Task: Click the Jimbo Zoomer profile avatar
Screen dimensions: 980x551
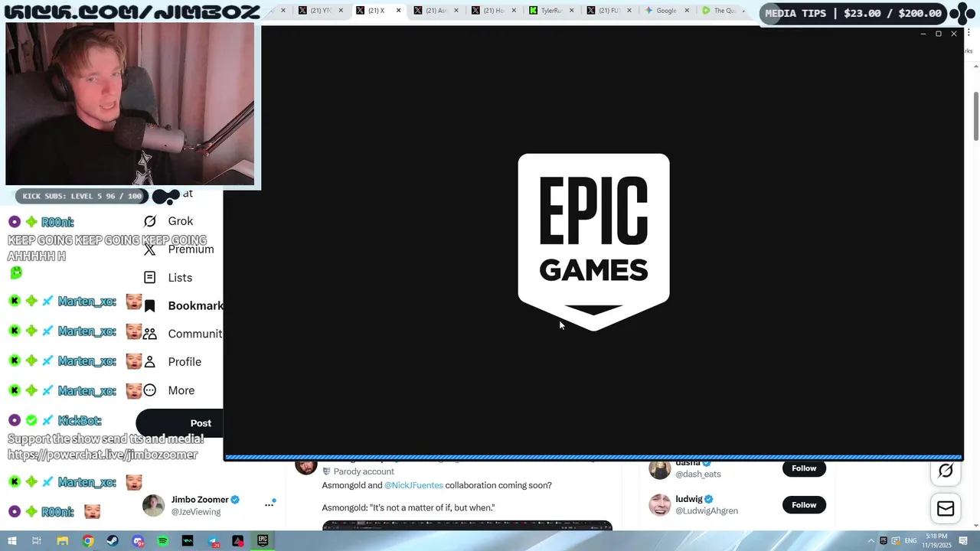Action: pos(154,505)
